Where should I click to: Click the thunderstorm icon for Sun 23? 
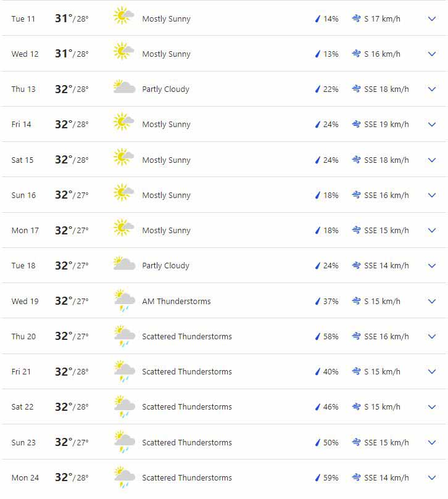[125, 442]
